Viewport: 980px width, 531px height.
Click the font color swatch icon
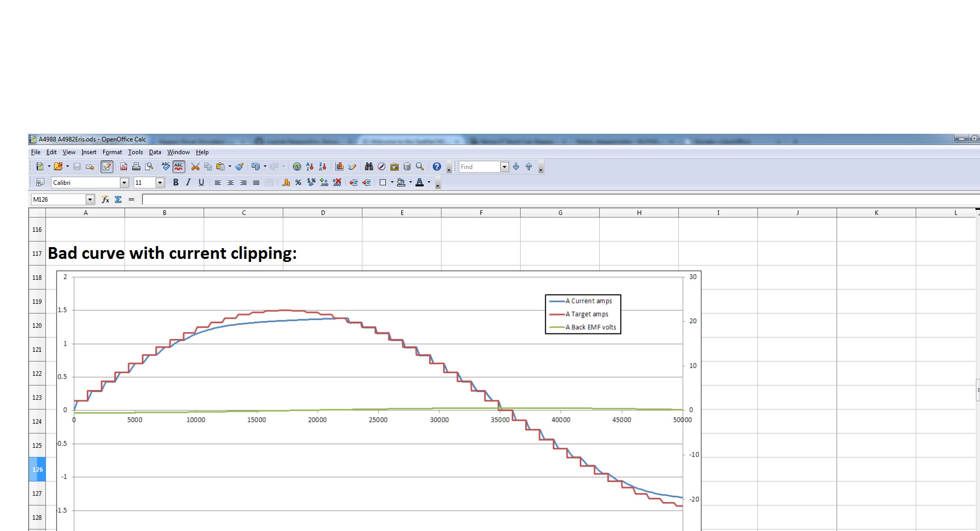(420, 182)
